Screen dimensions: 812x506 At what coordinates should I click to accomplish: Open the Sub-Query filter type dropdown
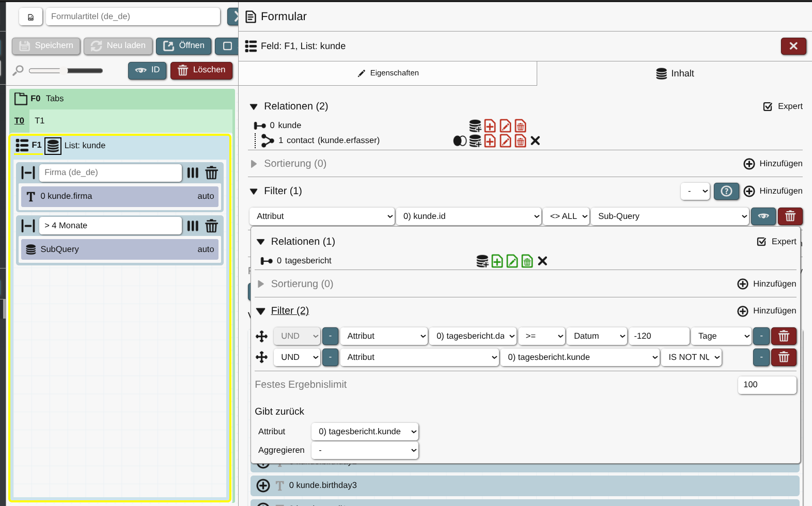click(669, 216)
